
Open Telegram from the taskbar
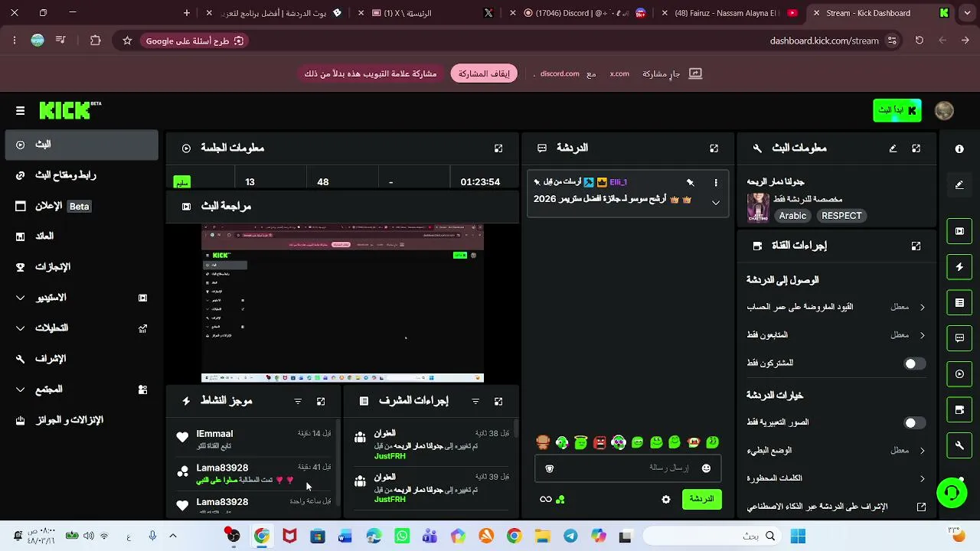[570, 536]
